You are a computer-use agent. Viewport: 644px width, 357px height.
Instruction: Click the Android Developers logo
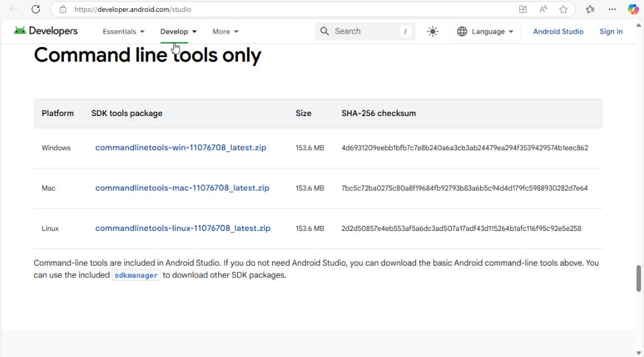click(x=45, y=31)
